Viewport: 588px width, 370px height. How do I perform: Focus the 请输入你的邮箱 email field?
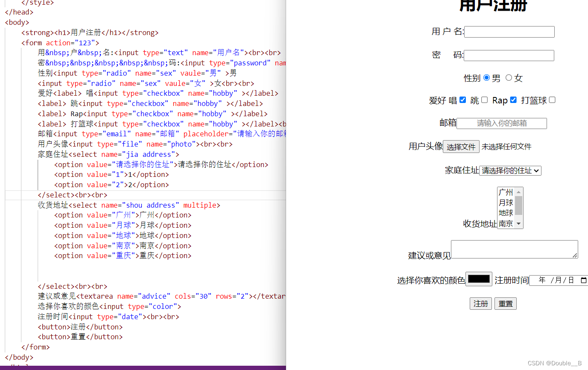pos(501,123)
